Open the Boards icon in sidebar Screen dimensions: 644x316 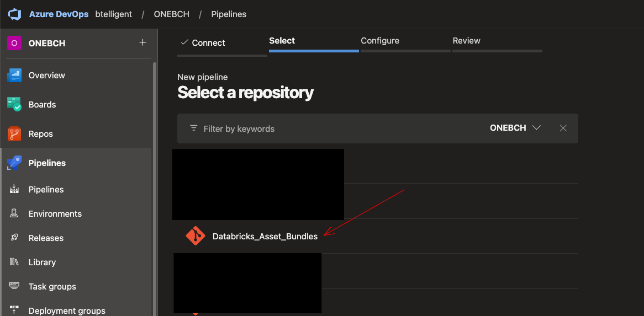coord(14,105)
